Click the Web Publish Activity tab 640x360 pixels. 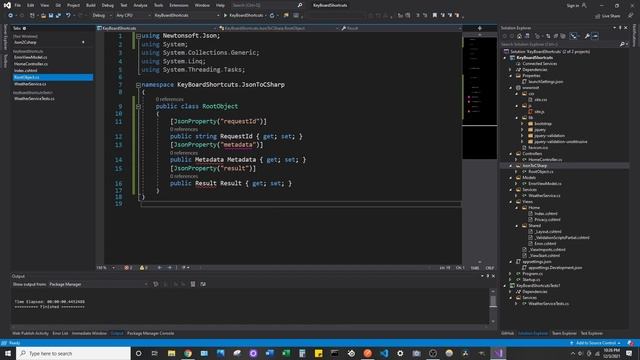[30, 333]
